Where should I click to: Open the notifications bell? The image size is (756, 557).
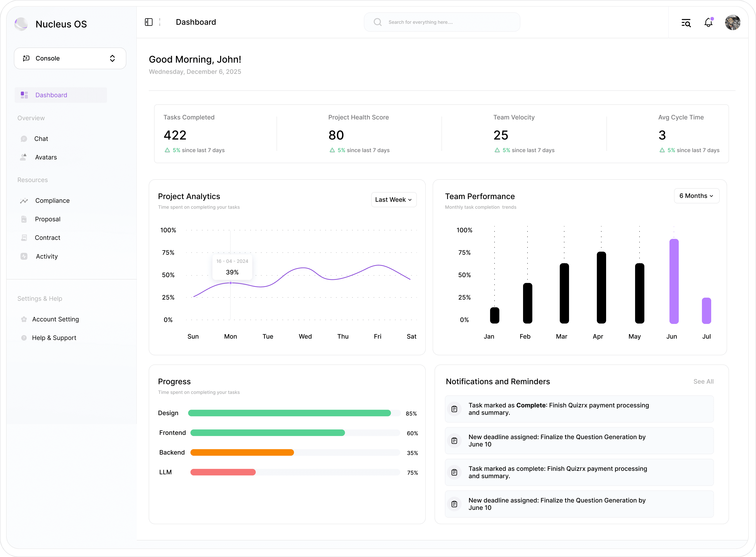point(708,23)
